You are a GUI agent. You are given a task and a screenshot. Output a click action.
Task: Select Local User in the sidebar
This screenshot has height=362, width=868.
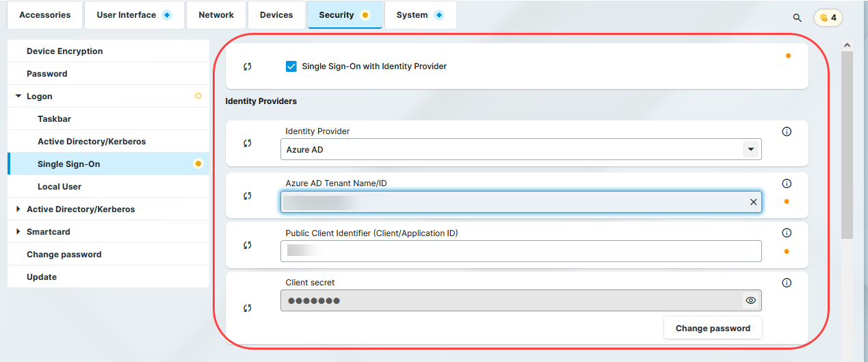[x=60, y=187]
